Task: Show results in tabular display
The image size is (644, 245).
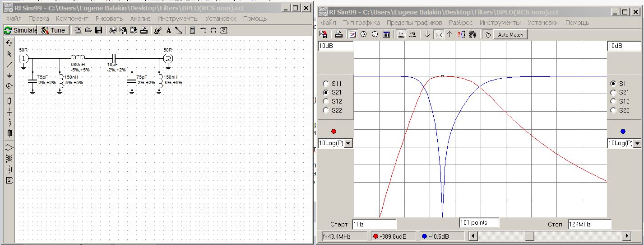Action: tap(386, 34)
